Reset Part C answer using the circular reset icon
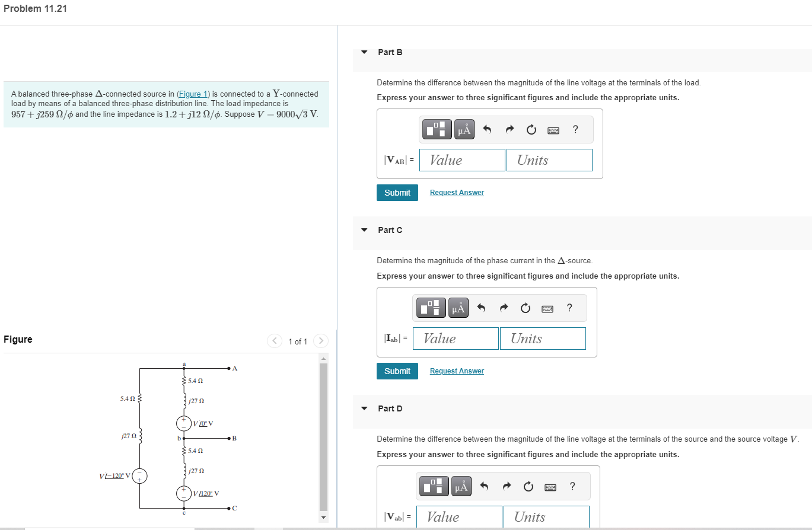 coord(526,308)
